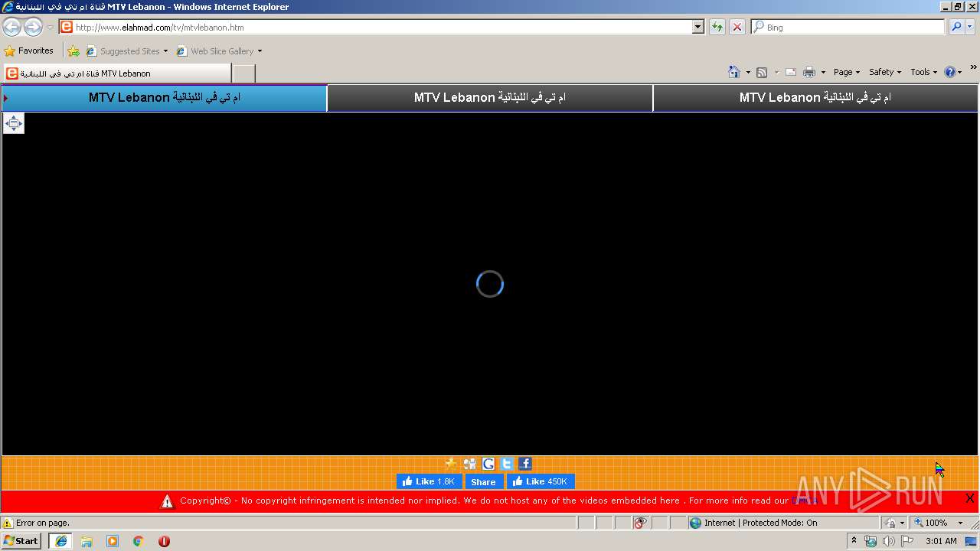Click the RSS Feeds icon
The image size is (980, 551).
(762, 72)
